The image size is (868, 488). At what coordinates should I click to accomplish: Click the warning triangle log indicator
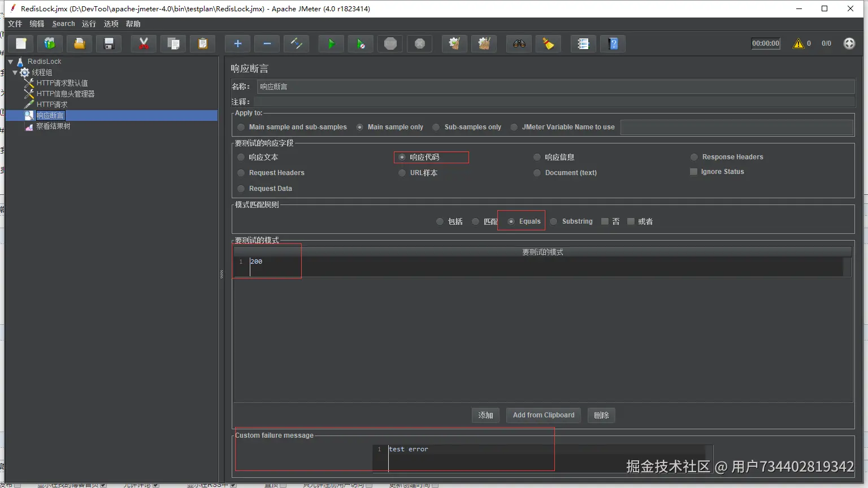(798, 43)
